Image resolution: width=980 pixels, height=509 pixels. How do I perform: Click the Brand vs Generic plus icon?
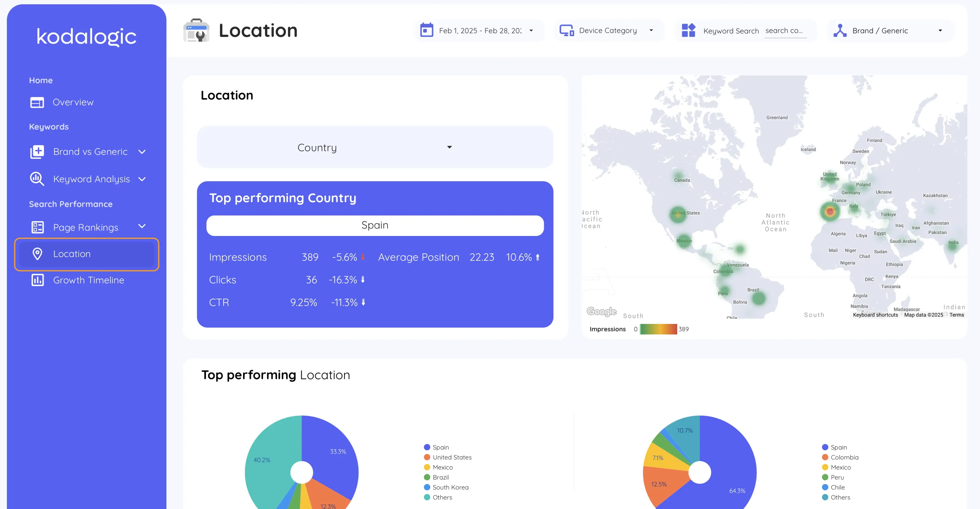(37, 152)
